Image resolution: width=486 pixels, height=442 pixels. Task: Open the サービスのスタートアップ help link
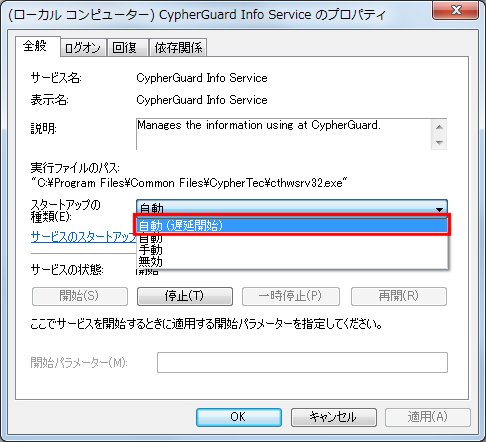click(x=84, y=237)
